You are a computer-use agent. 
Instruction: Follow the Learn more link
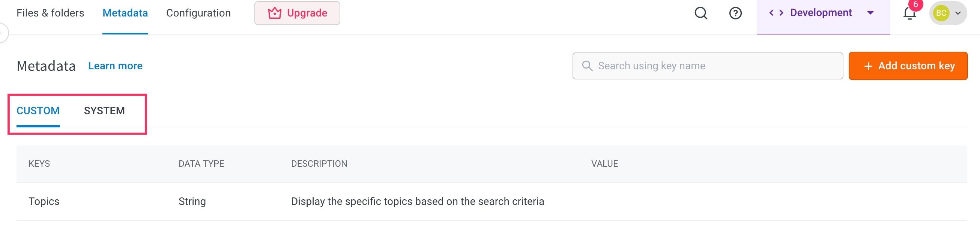click(115, 66)
